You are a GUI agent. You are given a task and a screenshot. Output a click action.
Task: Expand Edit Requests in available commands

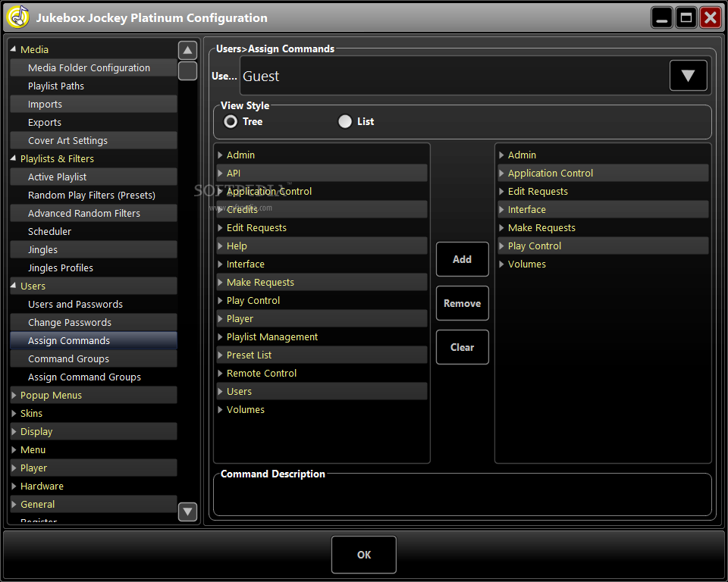221,228
